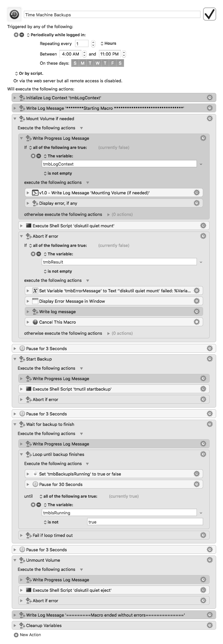Increment the 'Repeating every' stepper
The image size is (223, 644).
[93, 42]
